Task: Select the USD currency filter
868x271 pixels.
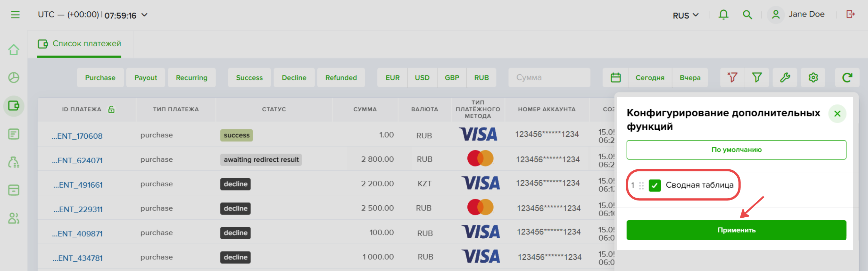Action: click(x=422, y=78)
